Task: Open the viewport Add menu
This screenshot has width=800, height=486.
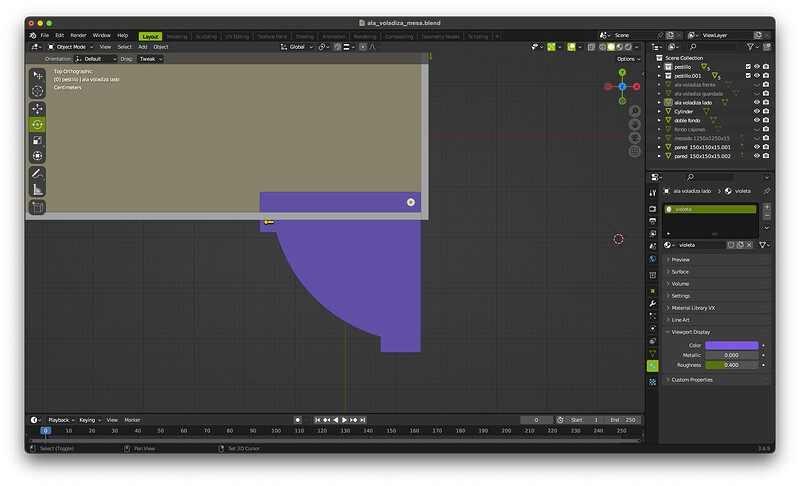Action: click(142, 47)
